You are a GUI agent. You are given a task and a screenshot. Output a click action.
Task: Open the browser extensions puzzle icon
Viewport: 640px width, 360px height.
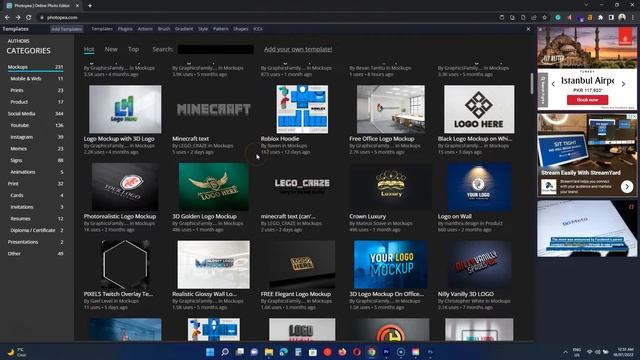point(600,18)
